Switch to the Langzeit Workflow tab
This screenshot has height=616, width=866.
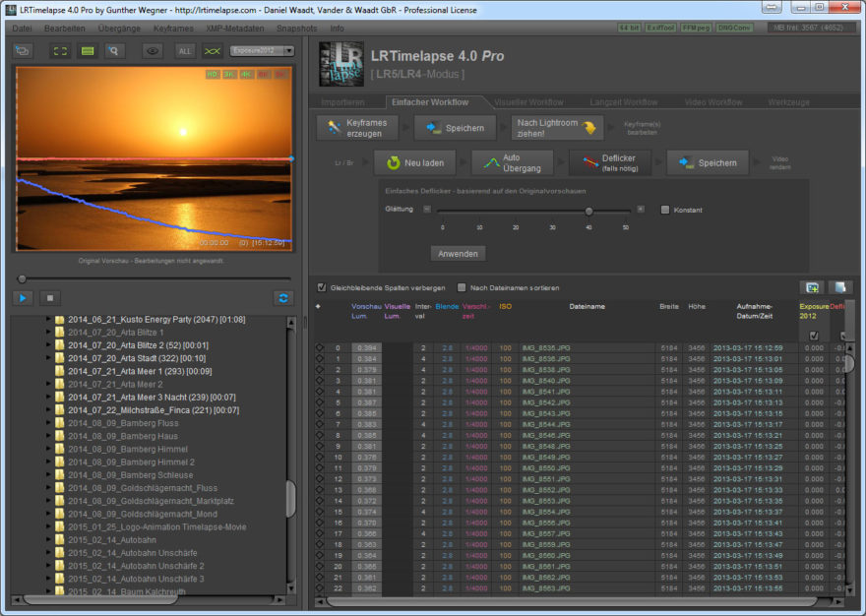[x=624, y=102]
